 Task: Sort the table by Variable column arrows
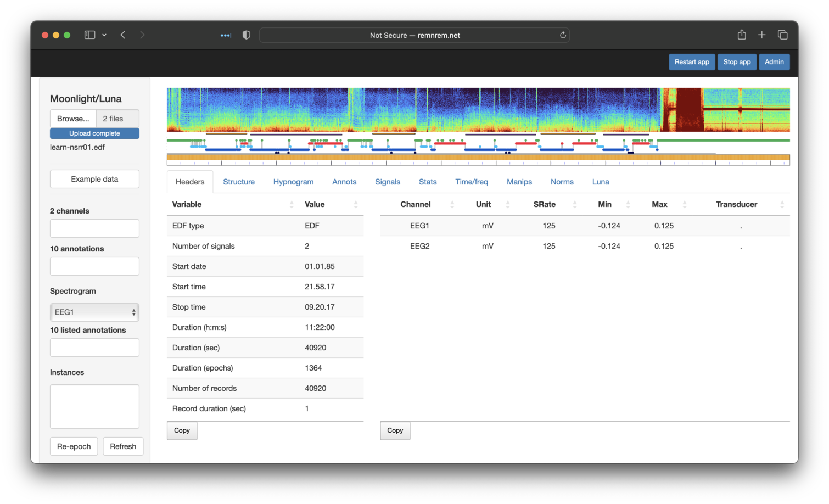coord(292,205)
